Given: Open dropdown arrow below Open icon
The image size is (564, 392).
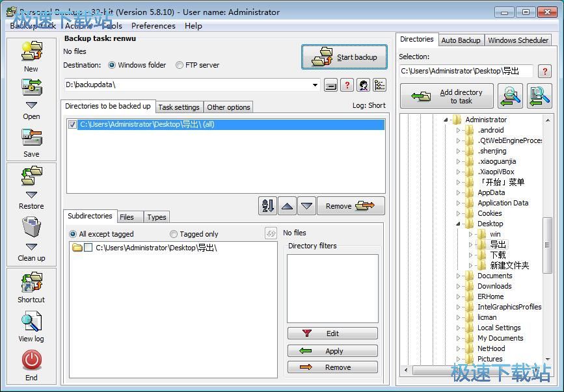Looking at the screenshot, I should click(32, 105).
